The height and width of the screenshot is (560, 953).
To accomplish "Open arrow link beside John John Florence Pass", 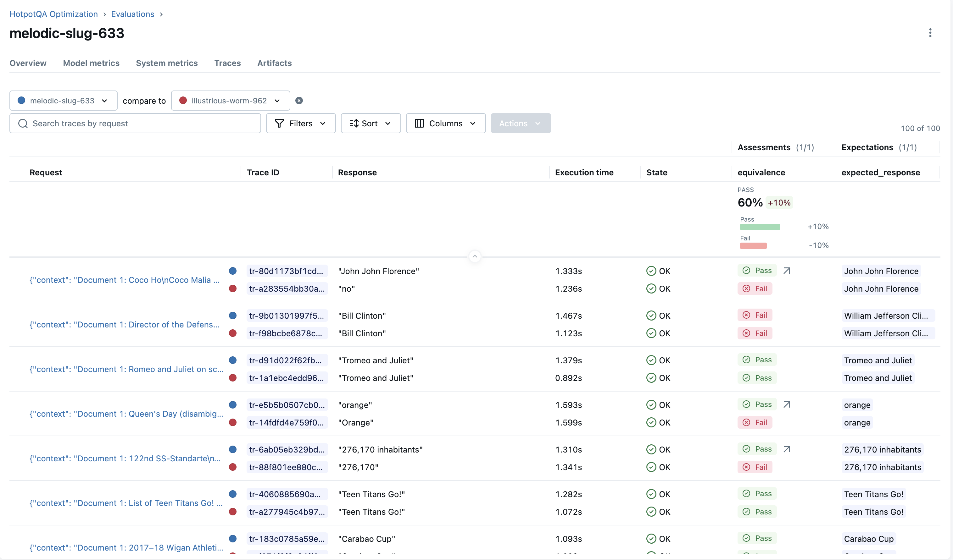I will (787, 271).
